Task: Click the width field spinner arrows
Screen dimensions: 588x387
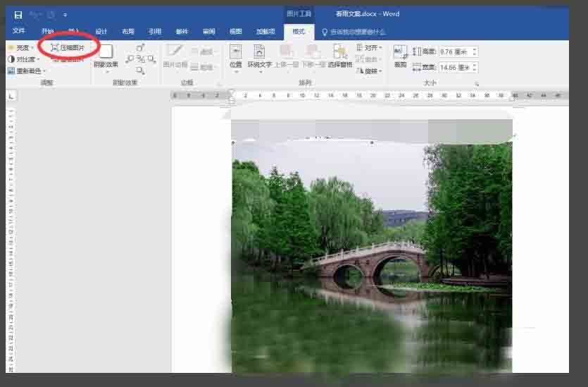Action: [475, 68]
